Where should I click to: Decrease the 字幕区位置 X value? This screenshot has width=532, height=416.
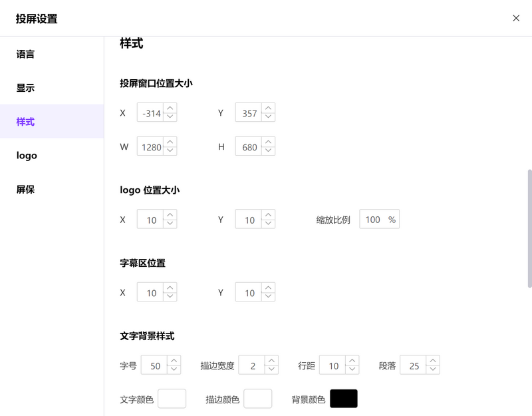(x=170, y=296)
